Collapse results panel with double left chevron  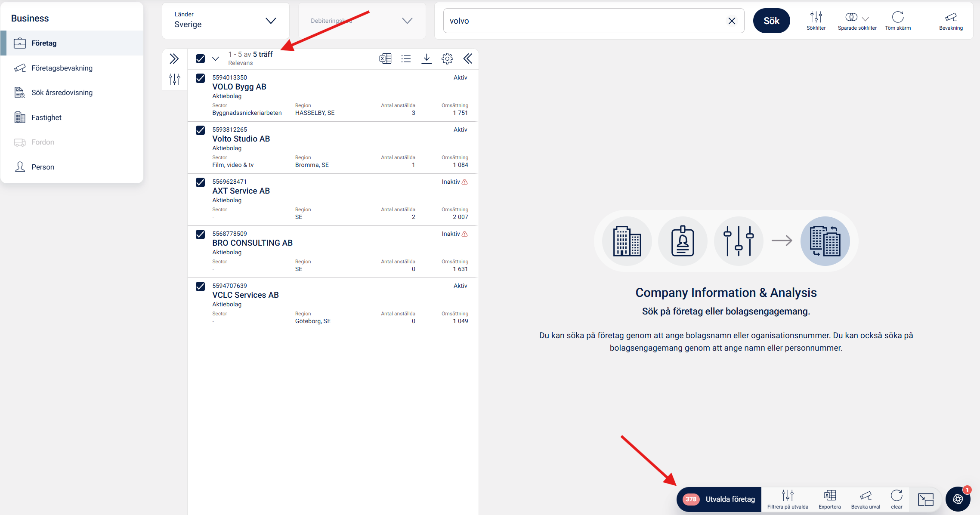pos(468,59)
